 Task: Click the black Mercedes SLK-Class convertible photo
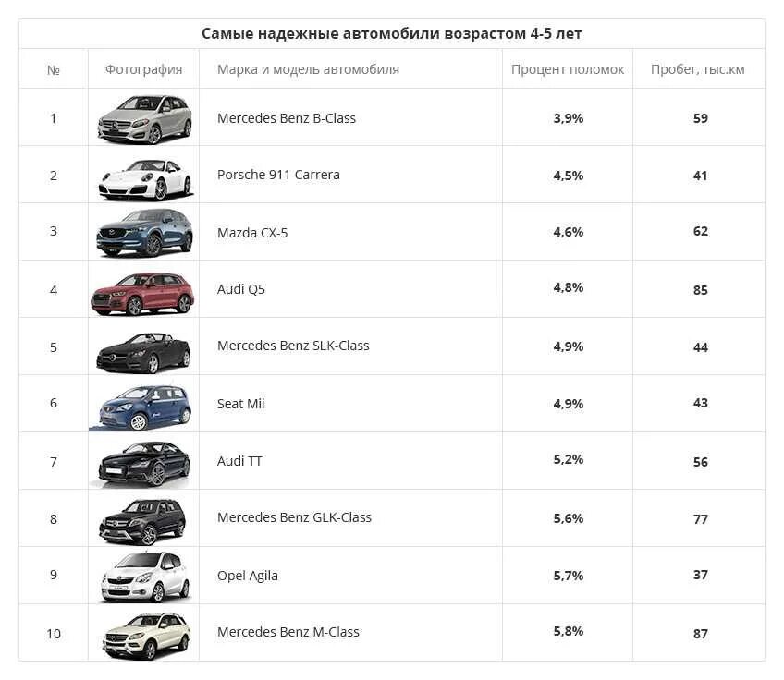coord(143,352)
